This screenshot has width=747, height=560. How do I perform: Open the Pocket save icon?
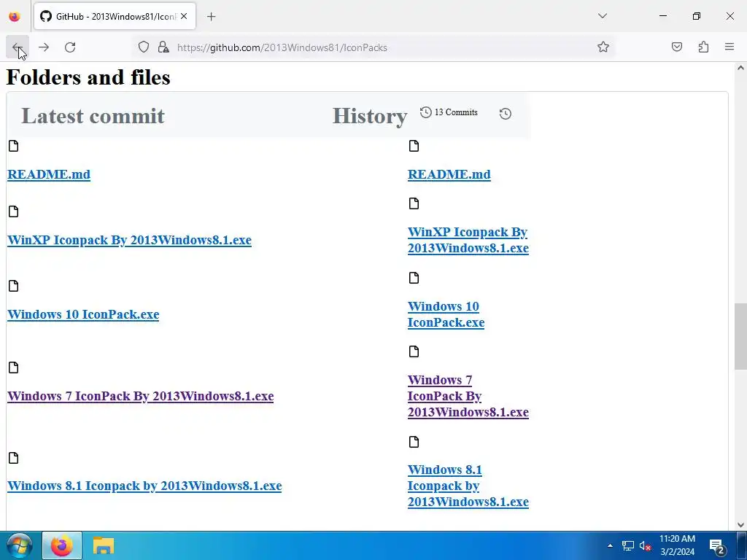click(x=676, y=47)
